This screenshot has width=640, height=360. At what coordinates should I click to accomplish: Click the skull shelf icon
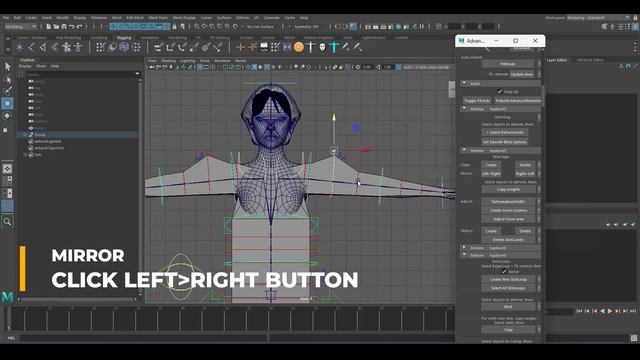[322, 47]
